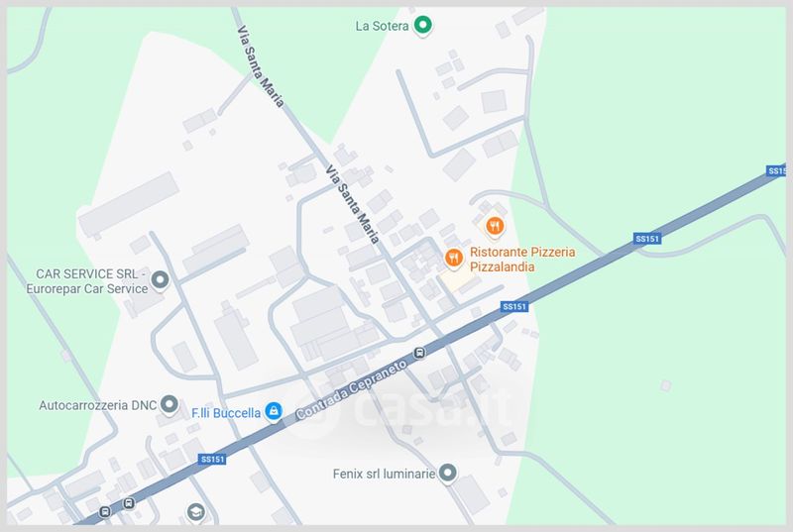Click the Autocarrozzeria DNC gray location pin

point(169,404)
